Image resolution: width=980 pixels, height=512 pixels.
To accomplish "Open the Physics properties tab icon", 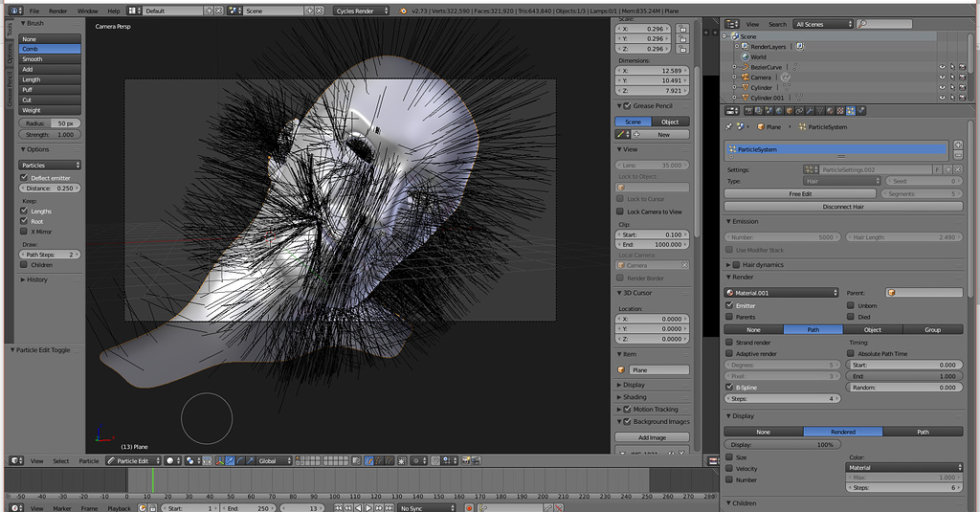I will coord(861,111).
